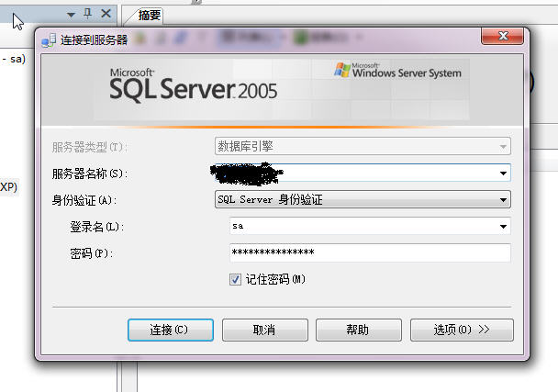
Task: Click the pin icon on the side panel
Action: [x=87, y=14]
